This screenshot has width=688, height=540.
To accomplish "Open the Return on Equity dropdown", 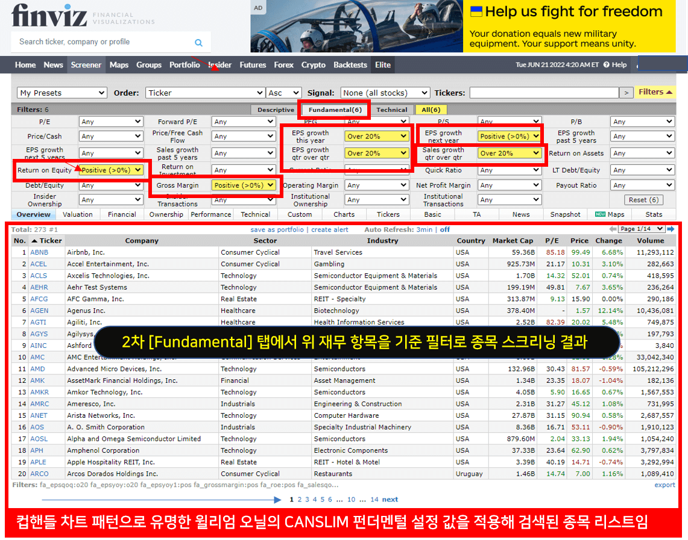I will click(x=111, y=170).
